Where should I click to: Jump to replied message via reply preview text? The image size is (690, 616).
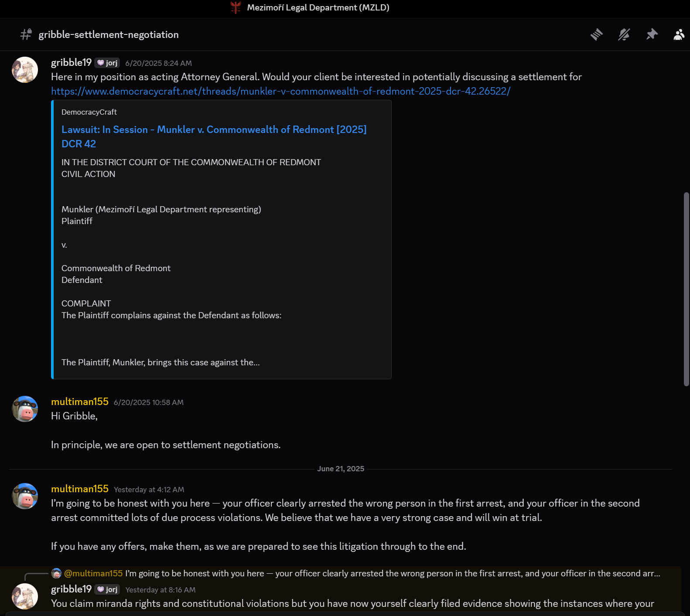(393, 573)
